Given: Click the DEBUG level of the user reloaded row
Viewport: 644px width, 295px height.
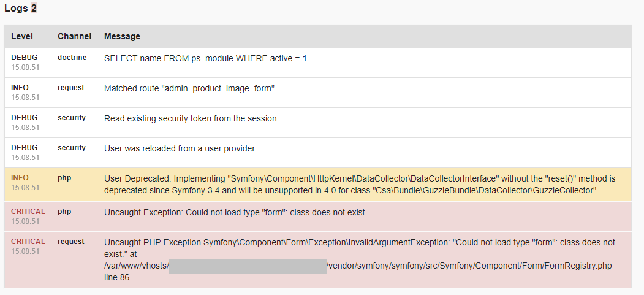Looking at the screenshot, I should point(24,148).
